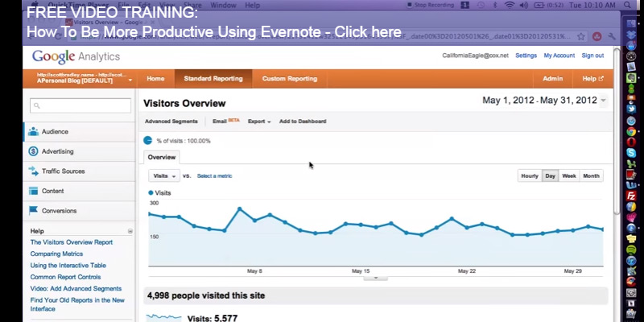Launch FileZilla from the dock
The height and width of the screenshot is (322, 644).
coord(631,196)
